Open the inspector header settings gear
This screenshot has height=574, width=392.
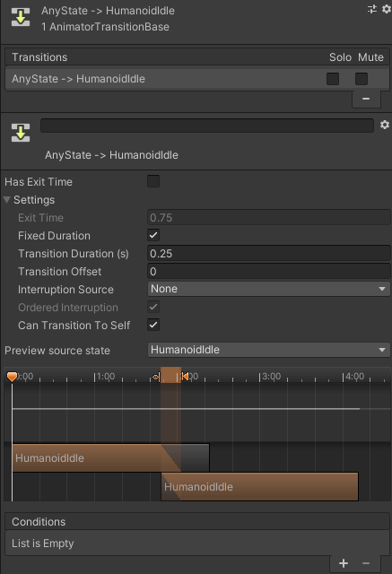pos(386,9)
